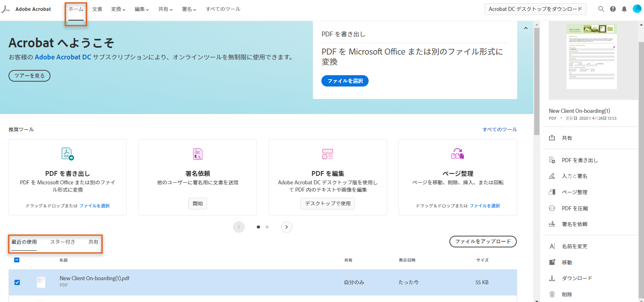
Task: Open the search magnifier icon
Action: 601,9
